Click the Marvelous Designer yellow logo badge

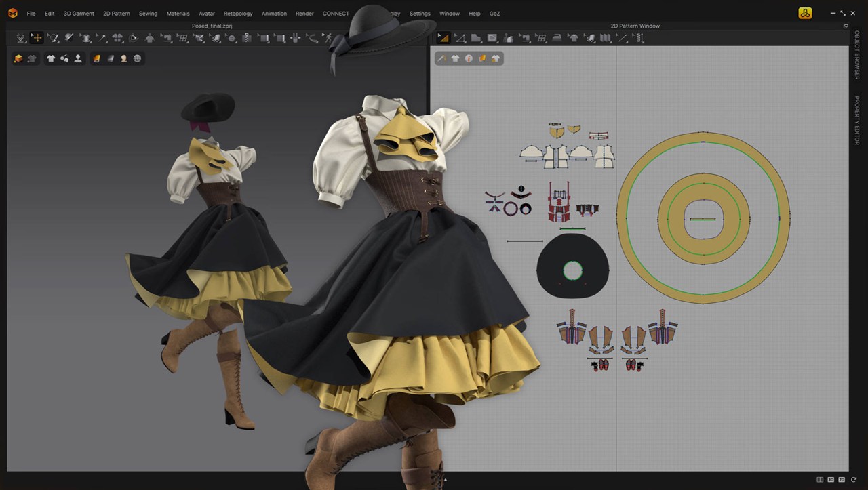pos(805,13)
